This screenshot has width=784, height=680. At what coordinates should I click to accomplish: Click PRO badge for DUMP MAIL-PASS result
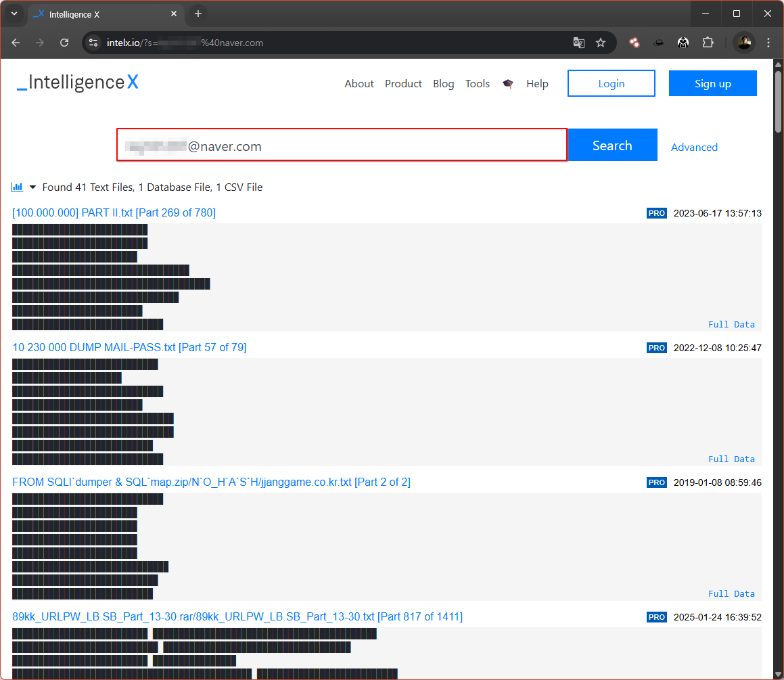tap(657, 348)
